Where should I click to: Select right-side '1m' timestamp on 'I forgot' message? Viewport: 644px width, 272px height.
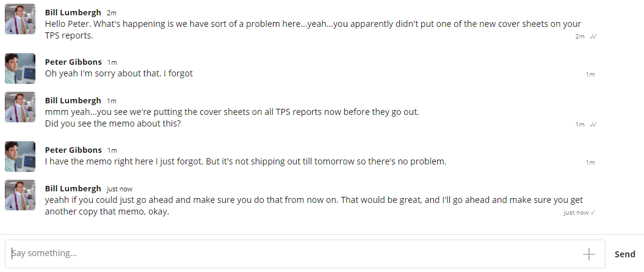tap(590, 75)
